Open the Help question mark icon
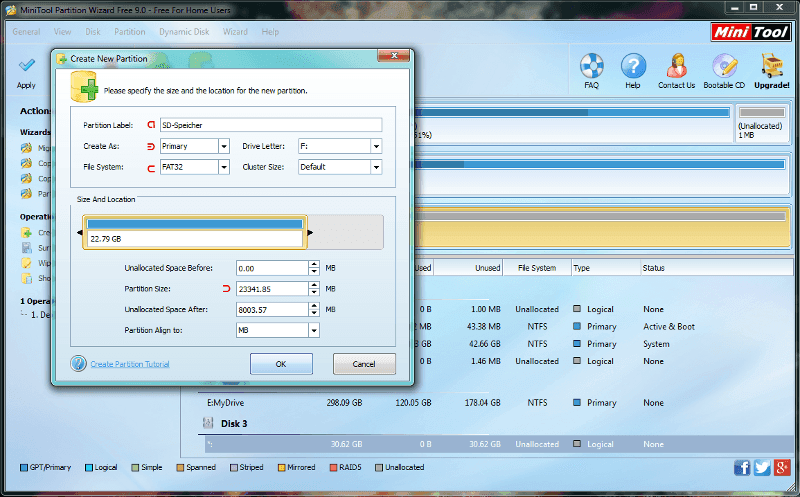The image size is (800, 497). pos(633,66)
